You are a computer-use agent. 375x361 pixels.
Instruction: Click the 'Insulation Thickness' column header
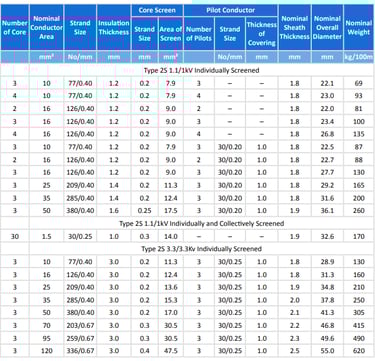(x=114, y=28)
